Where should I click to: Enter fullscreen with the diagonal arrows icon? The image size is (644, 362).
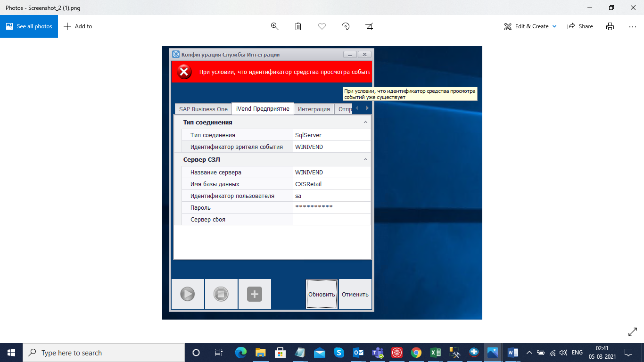click(633, 332)
